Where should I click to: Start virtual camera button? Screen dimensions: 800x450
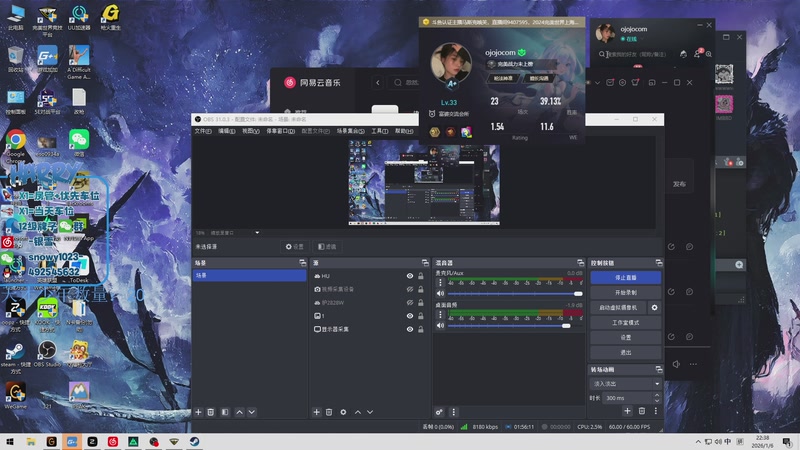618,308
